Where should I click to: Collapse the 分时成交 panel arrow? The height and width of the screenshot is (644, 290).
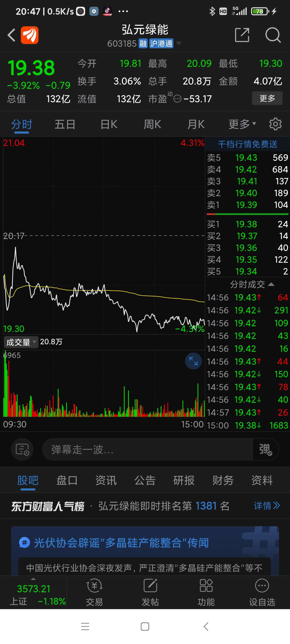coord(271,284)
